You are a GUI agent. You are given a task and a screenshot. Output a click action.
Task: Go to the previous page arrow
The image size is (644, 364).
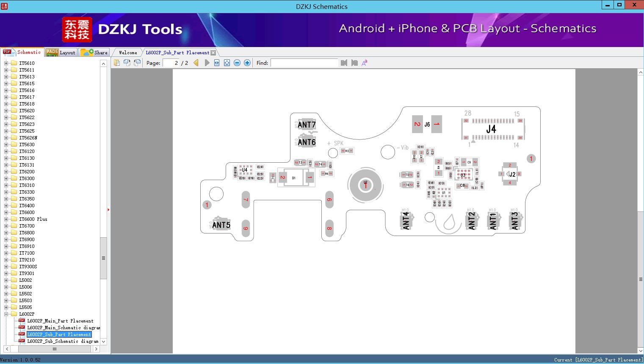point(196,63)
